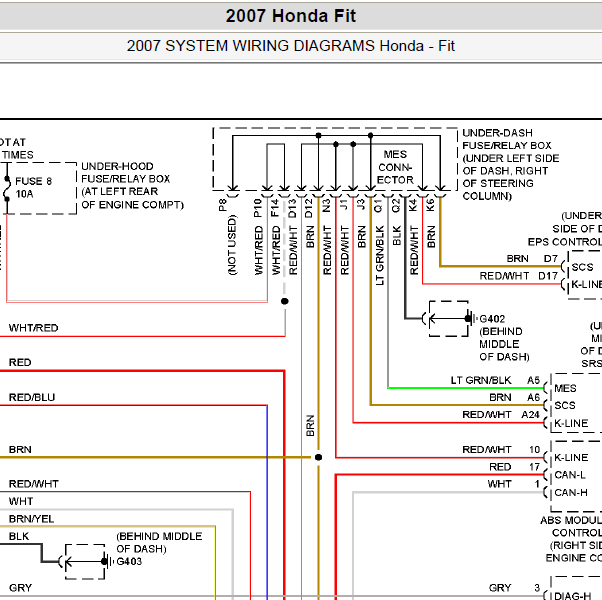Click the "(NOT USED)" vertical label

[x=232, y=245]
